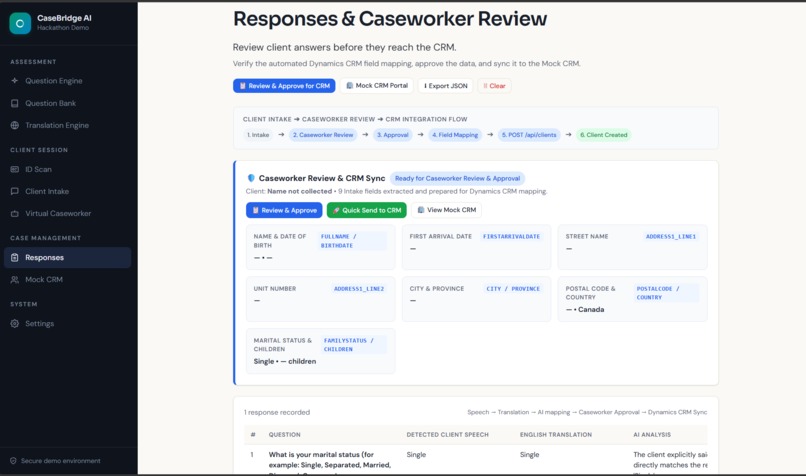806x476 pixels.
Task: Click the Street Name card label
Action: [x=587, y=236]
